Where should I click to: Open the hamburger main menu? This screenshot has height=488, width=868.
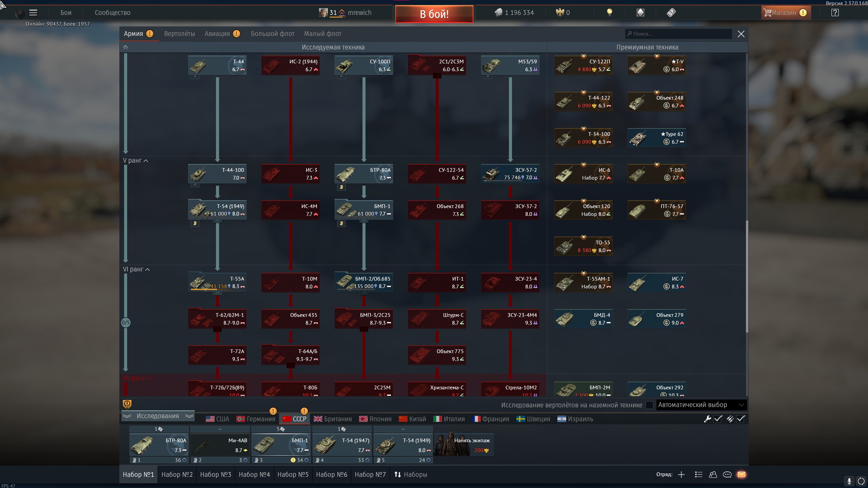(33, 13)
